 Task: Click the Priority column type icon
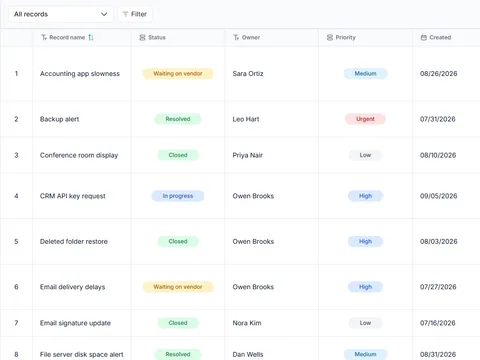pos(330,37)
